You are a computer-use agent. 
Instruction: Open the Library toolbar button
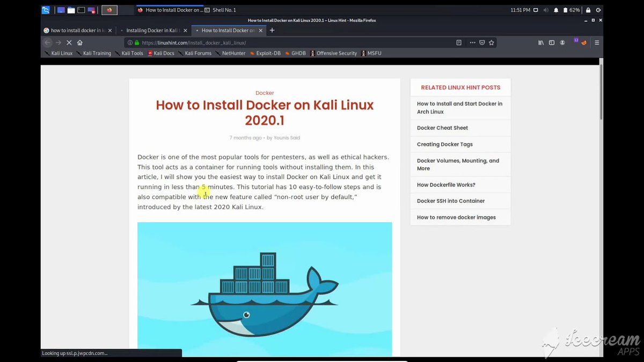pyautogui.click(x=541, y=42)
